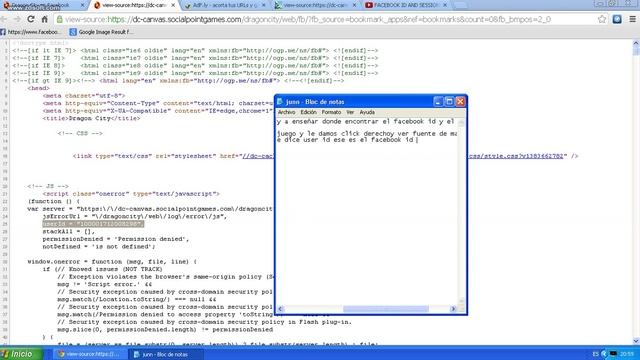
Task: Open the Archivo menu in Bloc de notas
Action: point(286,112)
